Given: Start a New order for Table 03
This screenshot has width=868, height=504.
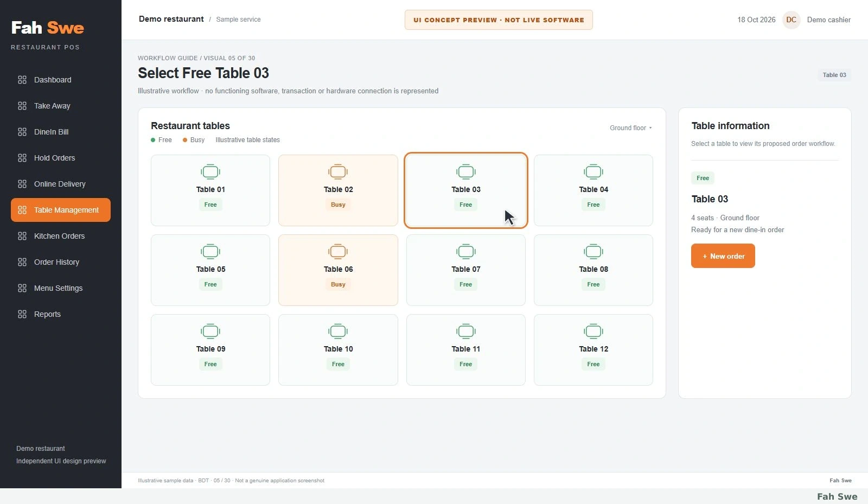Looking at the screenshot, I should (723, 256).
